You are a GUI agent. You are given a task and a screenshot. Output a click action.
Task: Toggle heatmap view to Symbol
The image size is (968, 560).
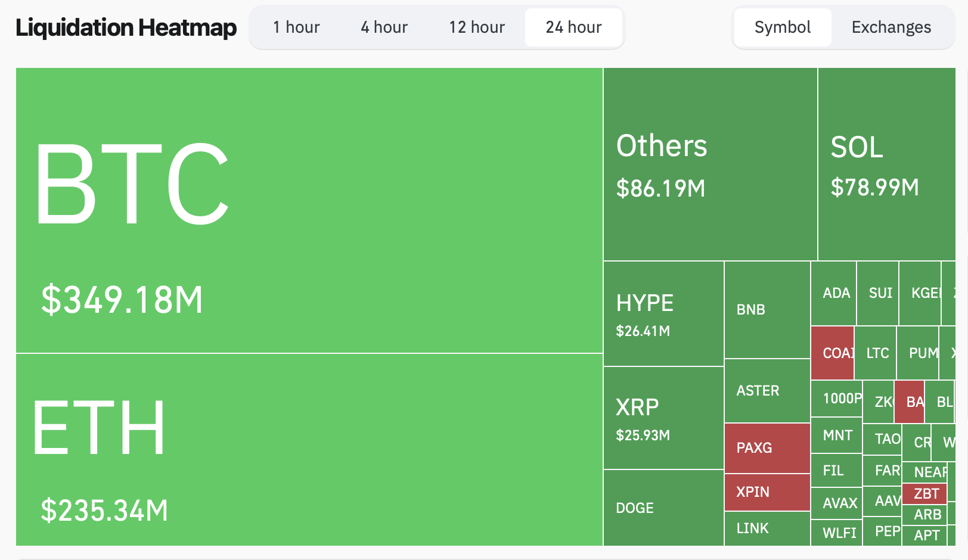coord(782,27)
